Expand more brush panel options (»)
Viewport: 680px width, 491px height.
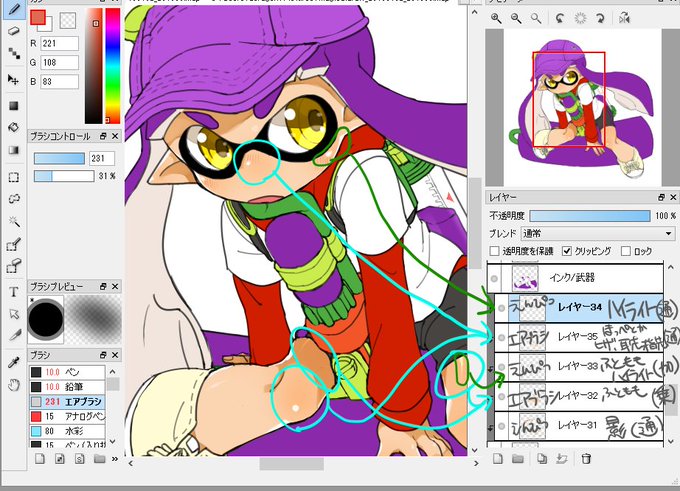point(115,458)
